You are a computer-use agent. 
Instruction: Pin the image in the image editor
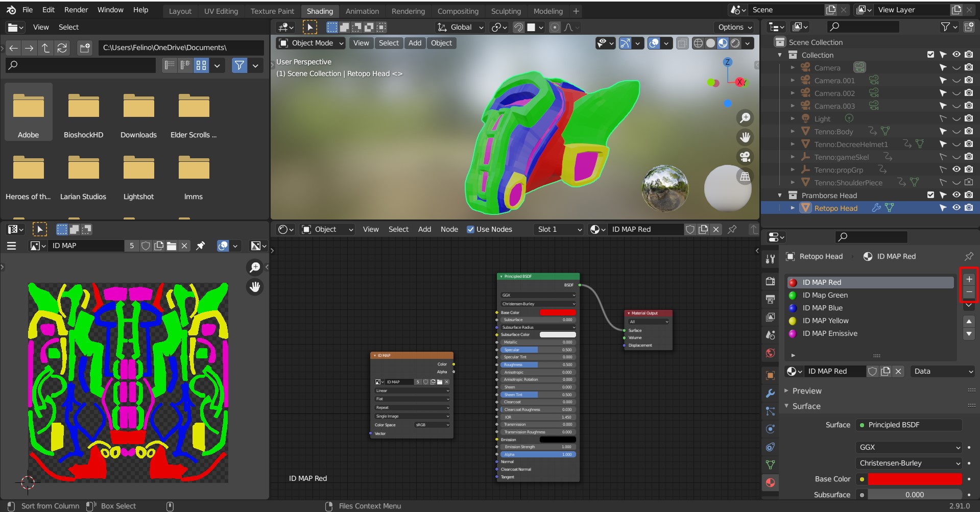click(x=201, y=246)
